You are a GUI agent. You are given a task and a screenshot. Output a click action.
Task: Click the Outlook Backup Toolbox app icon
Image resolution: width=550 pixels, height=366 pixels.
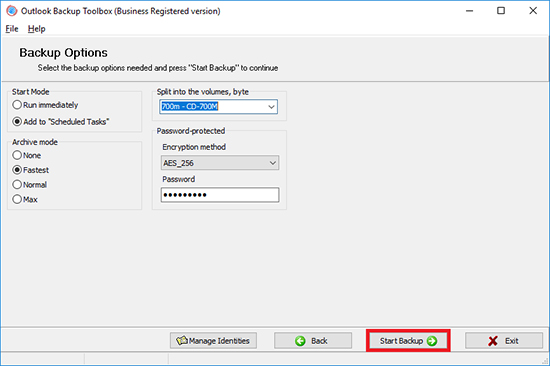click(11, 11)
